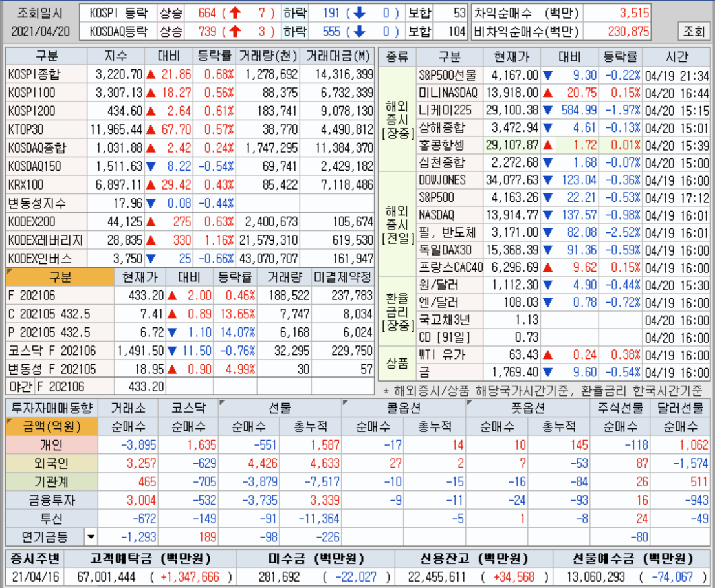
Task: Click the 달러선물 column header
Action: pos(680,408)
